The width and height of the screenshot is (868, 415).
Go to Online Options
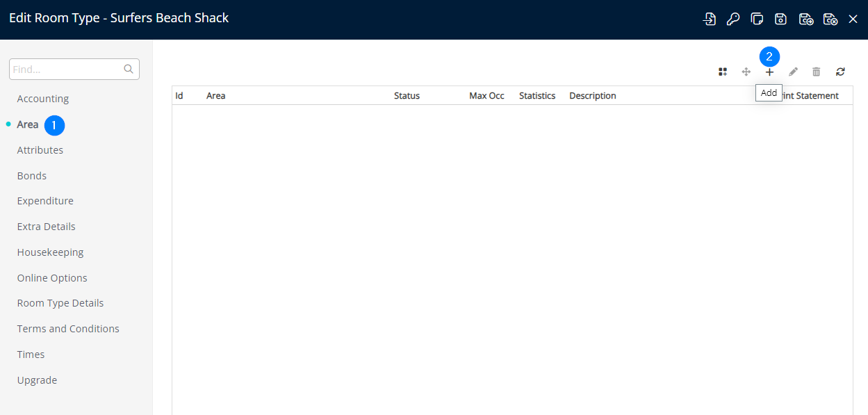tap(52, 278)
